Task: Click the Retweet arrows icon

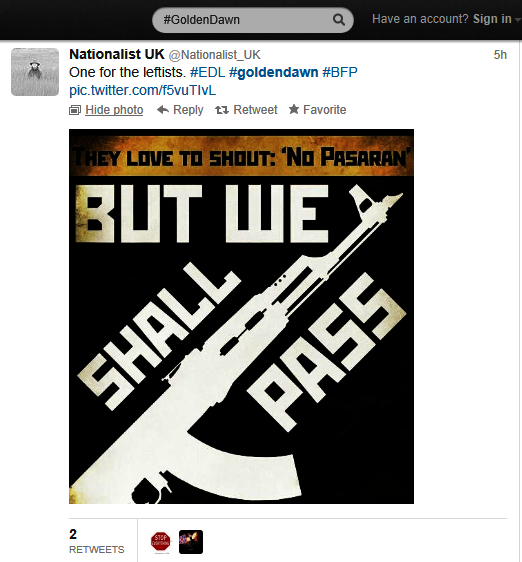Action: click(x=222, y=110)
